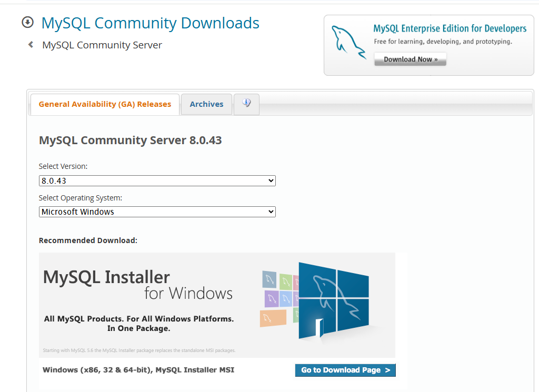
Task: Click 'Free for learning, developing, and prototyping' text
Action: (443, 42)
